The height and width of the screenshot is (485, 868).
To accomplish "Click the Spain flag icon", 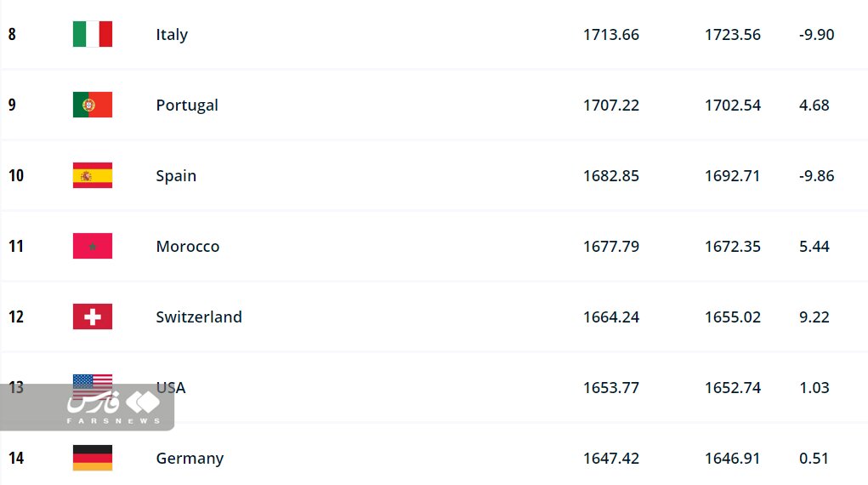I will click(92, 176).
